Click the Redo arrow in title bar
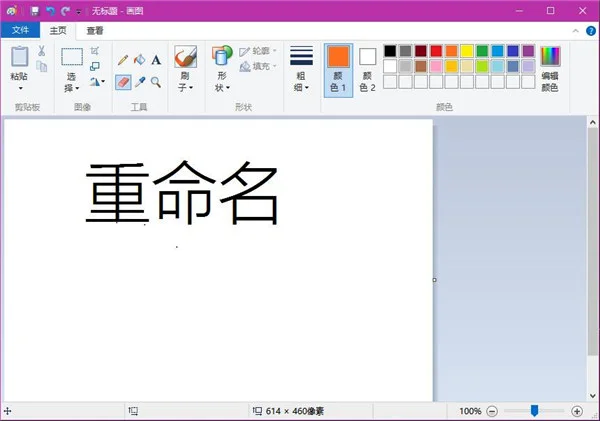 tap(65, 11)
